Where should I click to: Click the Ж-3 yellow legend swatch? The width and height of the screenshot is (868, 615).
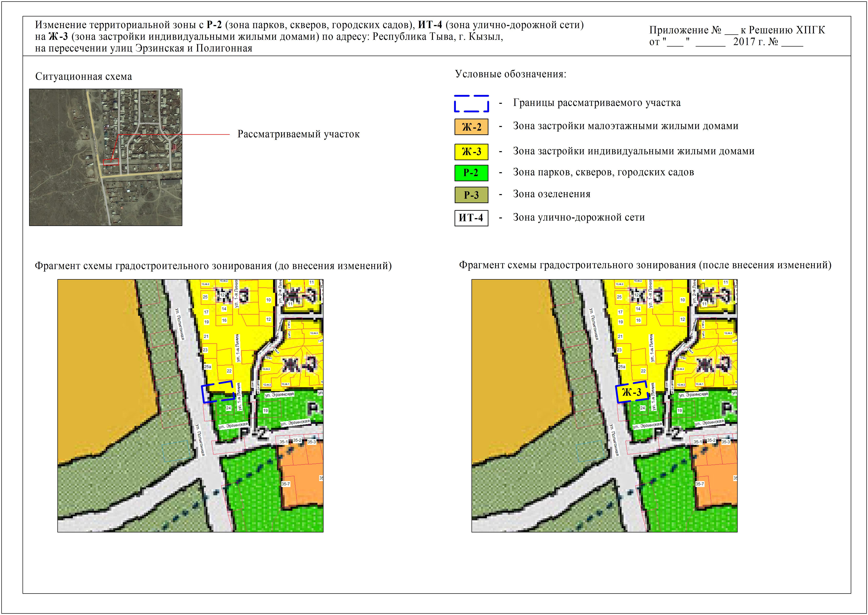click(x=471, y=151)
